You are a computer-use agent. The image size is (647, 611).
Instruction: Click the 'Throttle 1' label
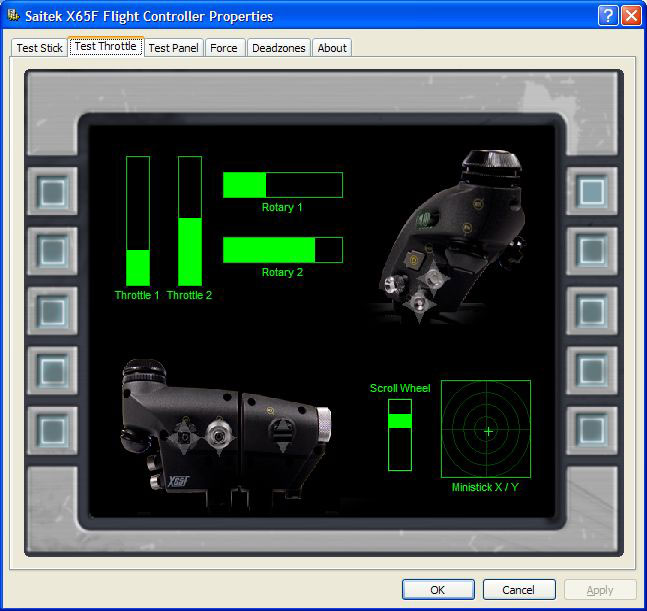coord(137,295)
